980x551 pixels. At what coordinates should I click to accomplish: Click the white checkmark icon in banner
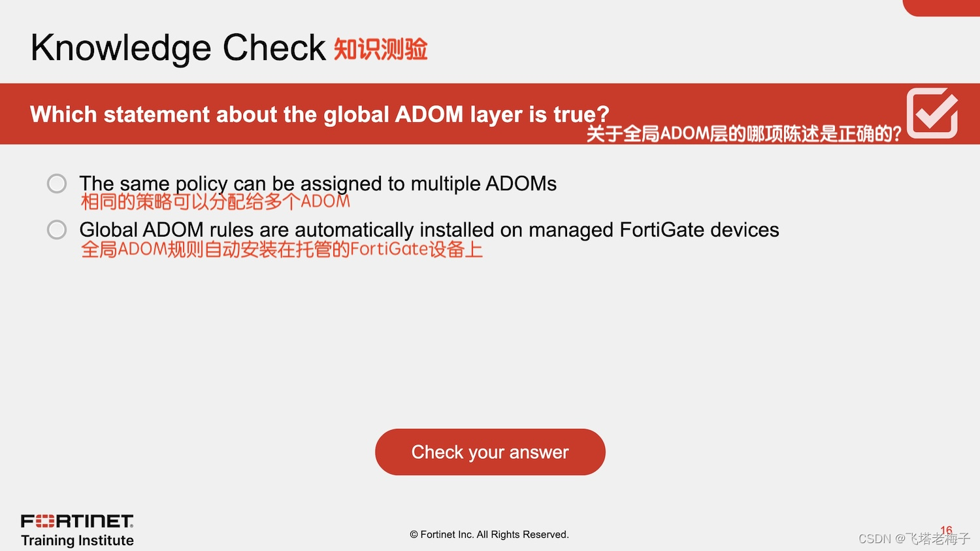click(932, 113)
